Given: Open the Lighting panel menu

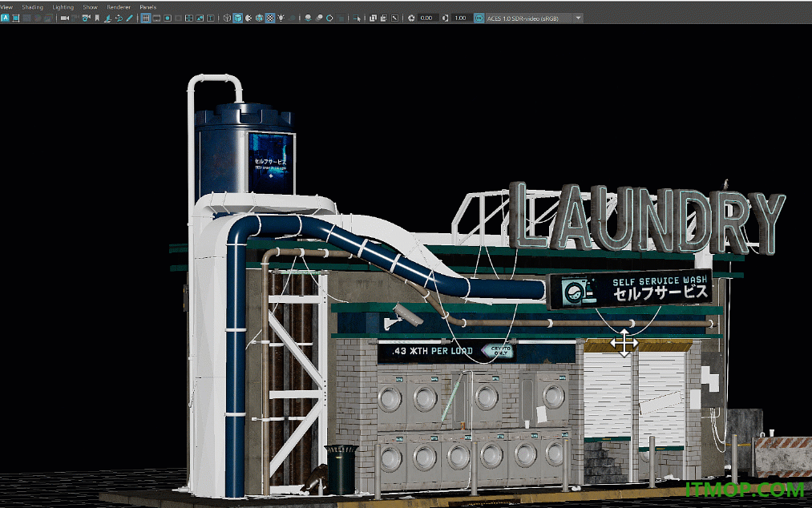Looking at the screenshot, I should click(63, 7).
